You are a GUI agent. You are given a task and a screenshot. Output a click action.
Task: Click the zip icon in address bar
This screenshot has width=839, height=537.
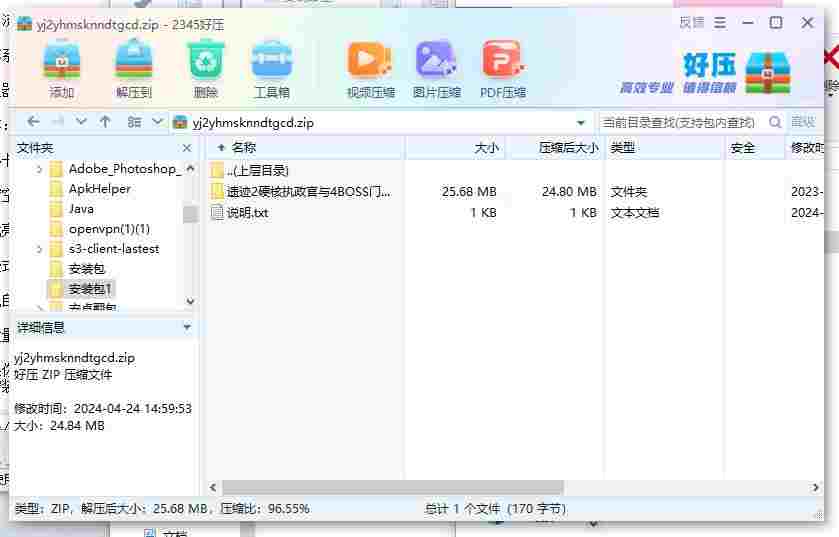click(180, 122)
